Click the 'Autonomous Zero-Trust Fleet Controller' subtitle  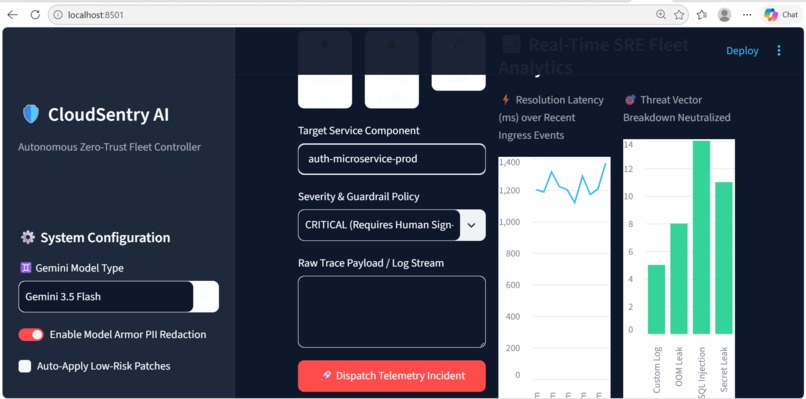pyautogui.click(x=109, y=147)
